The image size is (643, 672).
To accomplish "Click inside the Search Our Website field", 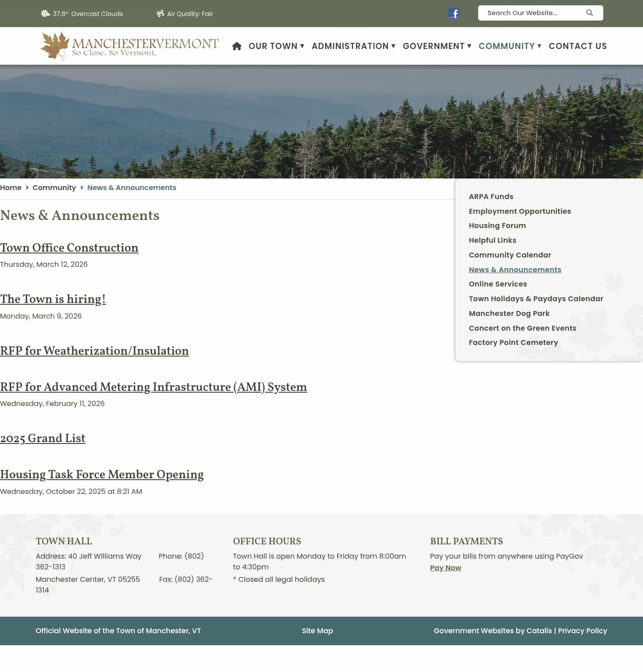I will pyautogui.click(x=527, y=12).
